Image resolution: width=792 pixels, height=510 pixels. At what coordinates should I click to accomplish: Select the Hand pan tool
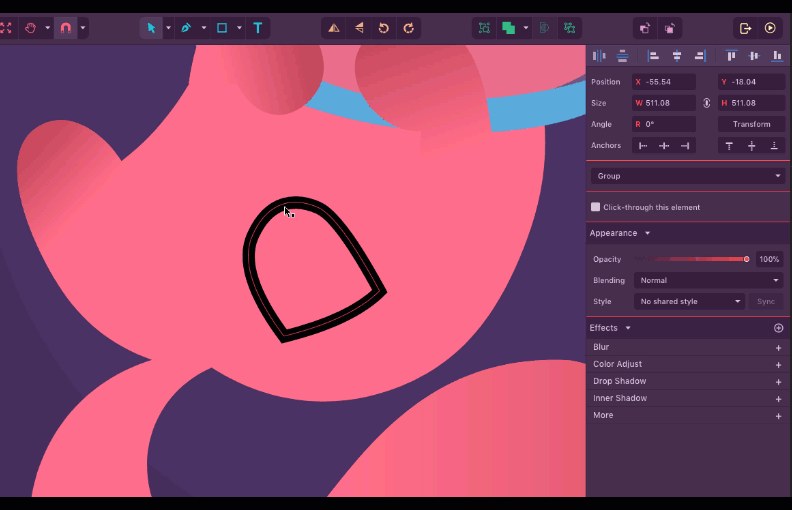pos(30,28)
